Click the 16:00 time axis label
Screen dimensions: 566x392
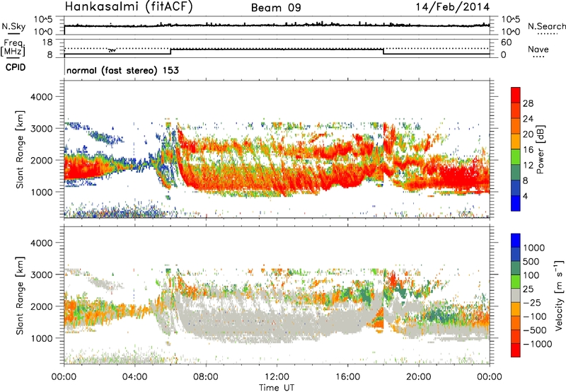tap(347, 377)
